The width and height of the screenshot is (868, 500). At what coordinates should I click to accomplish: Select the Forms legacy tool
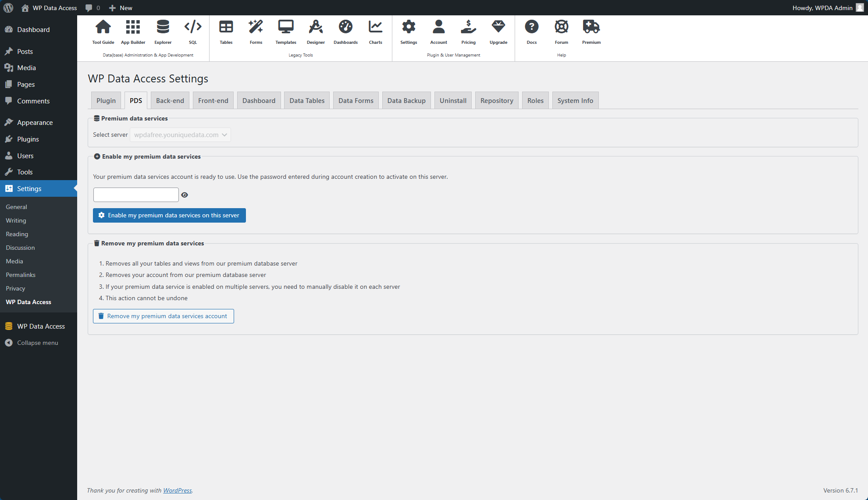click(256, 31)
